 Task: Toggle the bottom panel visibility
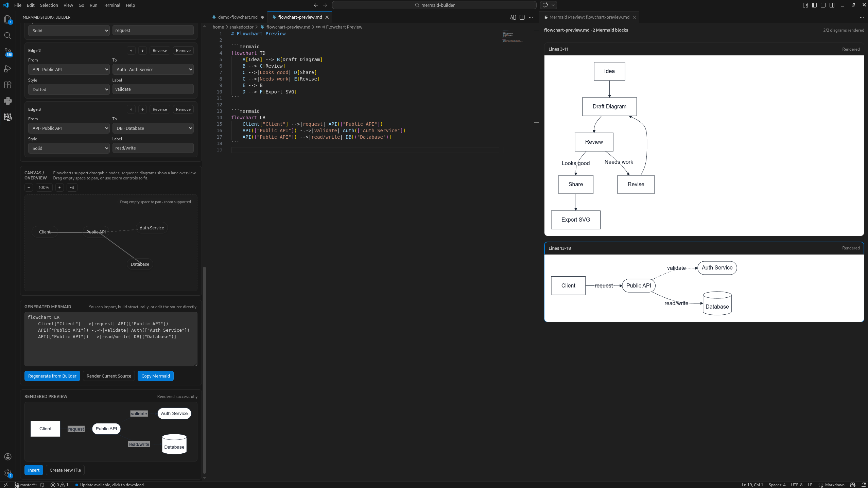point(823,5)
